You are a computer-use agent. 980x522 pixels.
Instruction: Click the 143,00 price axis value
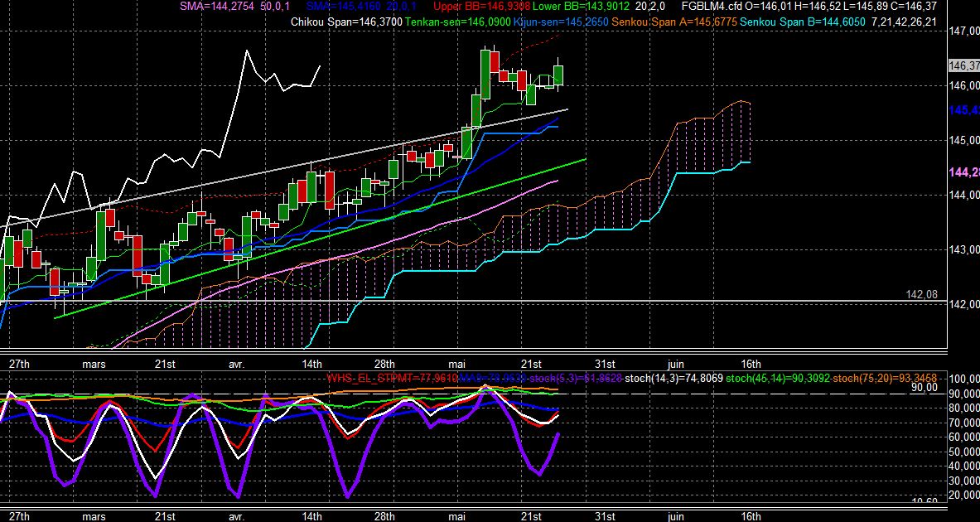point(964,249)
